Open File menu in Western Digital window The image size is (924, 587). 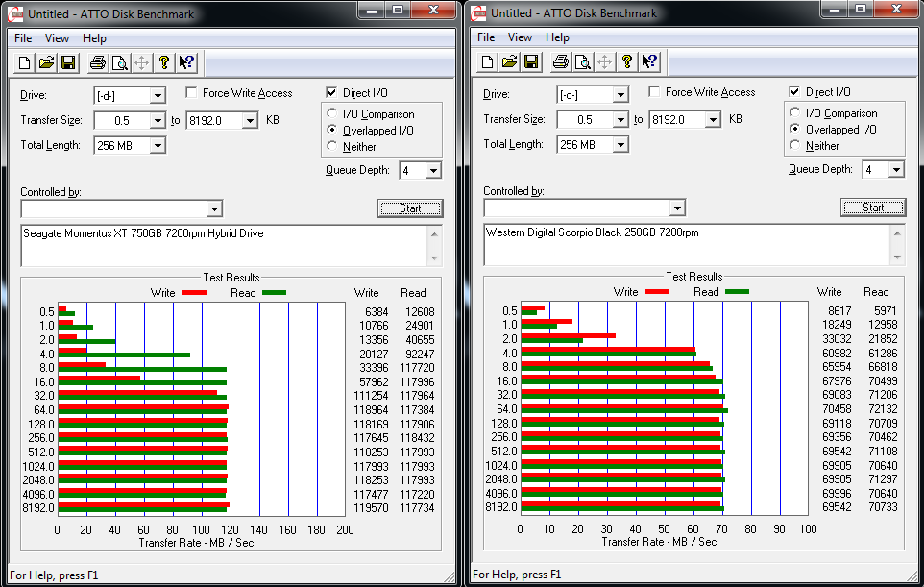point(486,37)
